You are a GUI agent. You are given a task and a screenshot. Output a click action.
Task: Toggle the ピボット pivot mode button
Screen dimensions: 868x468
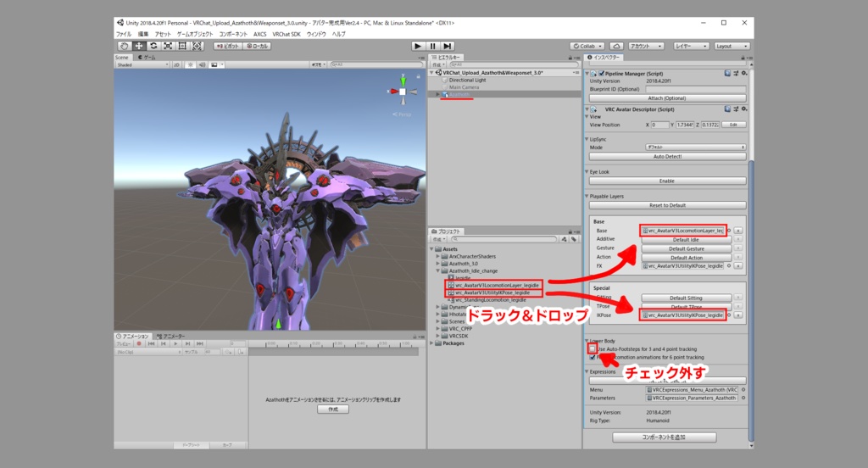pyautogui.click(x=228, y=46)
